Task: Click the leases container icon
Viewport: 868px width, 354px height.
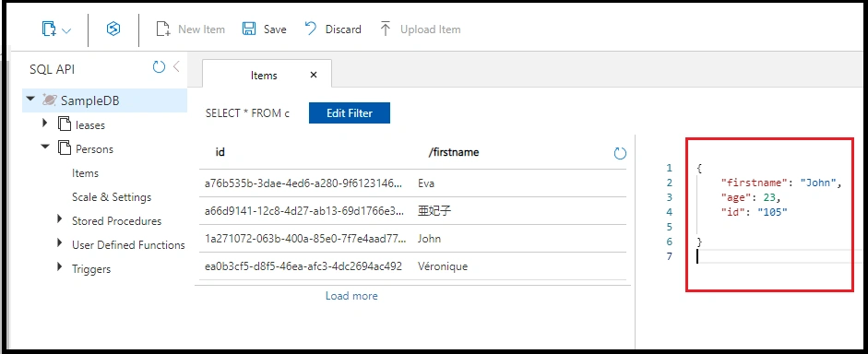Action: [x=65, y=124]
